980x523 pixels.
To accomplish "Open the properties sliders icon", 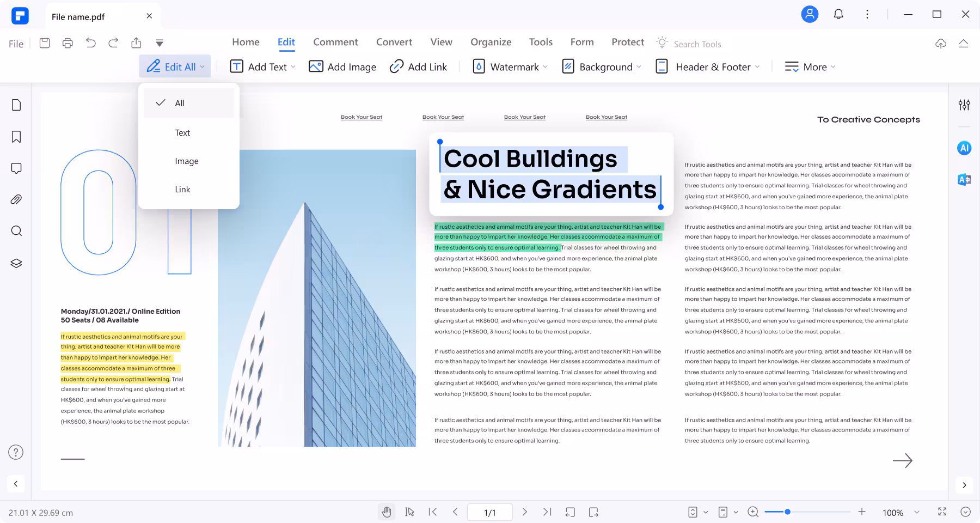I will pos(964,105).
